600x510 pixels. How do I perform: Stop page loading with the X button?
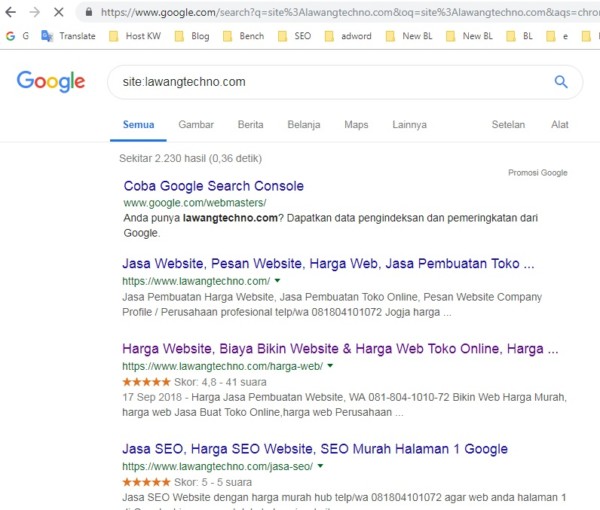(x=59, y=12)
